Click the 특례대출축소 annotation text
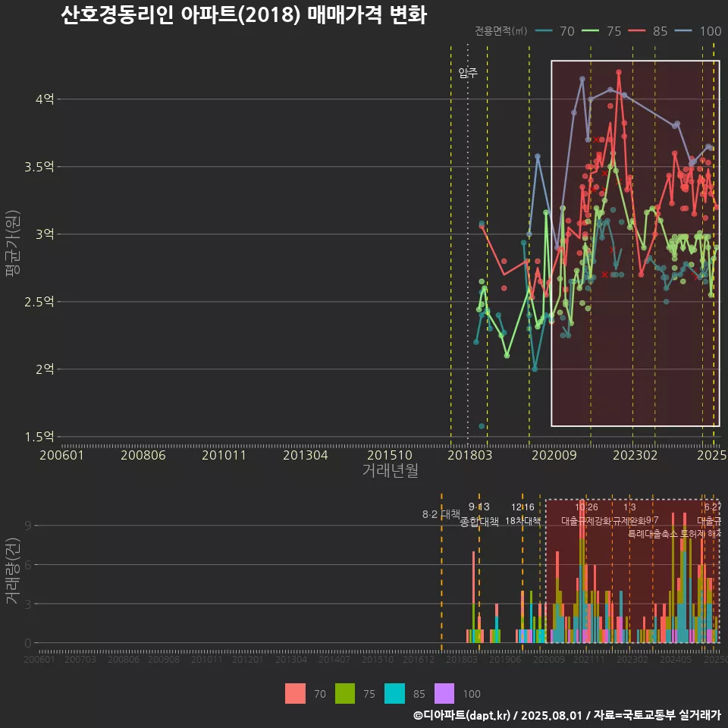728x728 pixels. click(653, 534)
